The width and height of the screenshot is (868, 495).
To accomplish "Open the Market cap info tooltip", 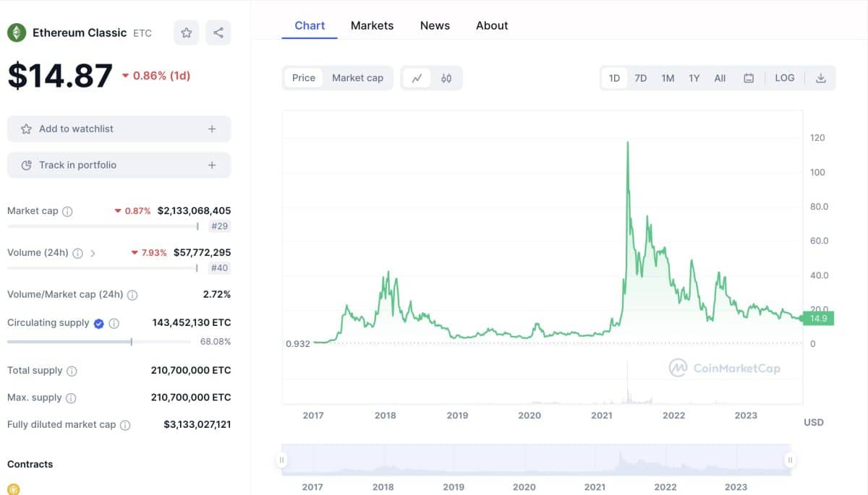I will [x=66, y=211].
